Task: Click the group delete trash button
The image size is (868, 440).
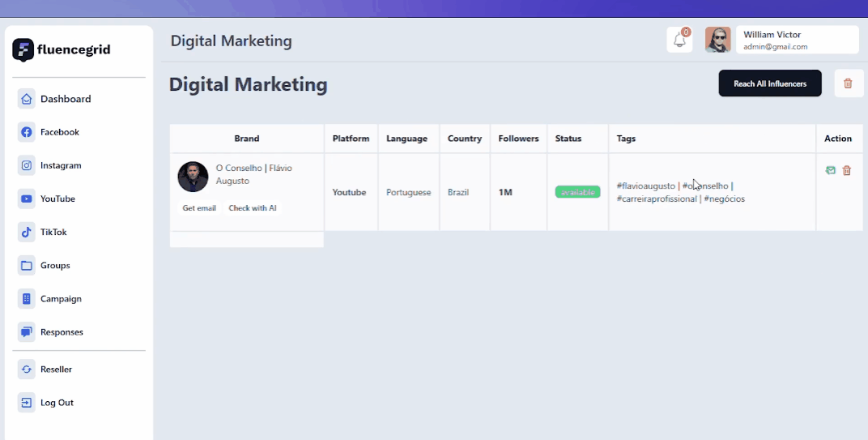Action: coord(848,83)
